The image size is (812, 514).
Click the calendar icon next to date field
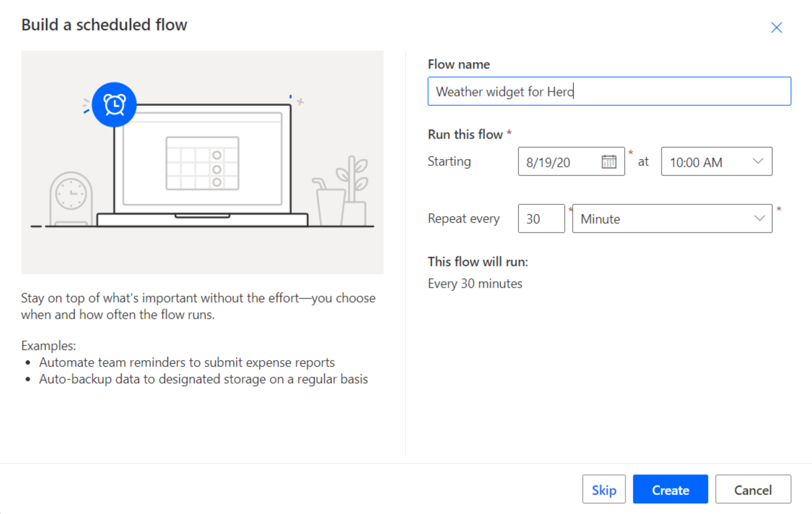coord(608,162)
